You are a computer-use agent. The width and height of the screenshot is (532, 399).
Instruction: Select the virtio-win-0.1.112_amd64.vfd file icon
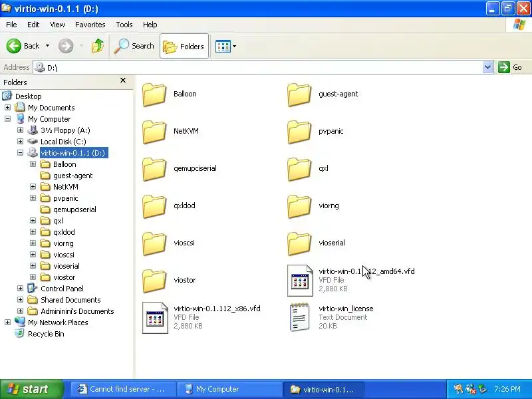pyautogui.click(x=300, y=281)
